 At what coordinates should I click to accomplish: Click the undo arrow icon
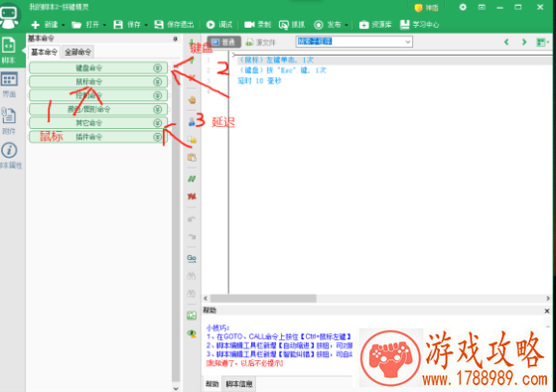coord(192,219)
